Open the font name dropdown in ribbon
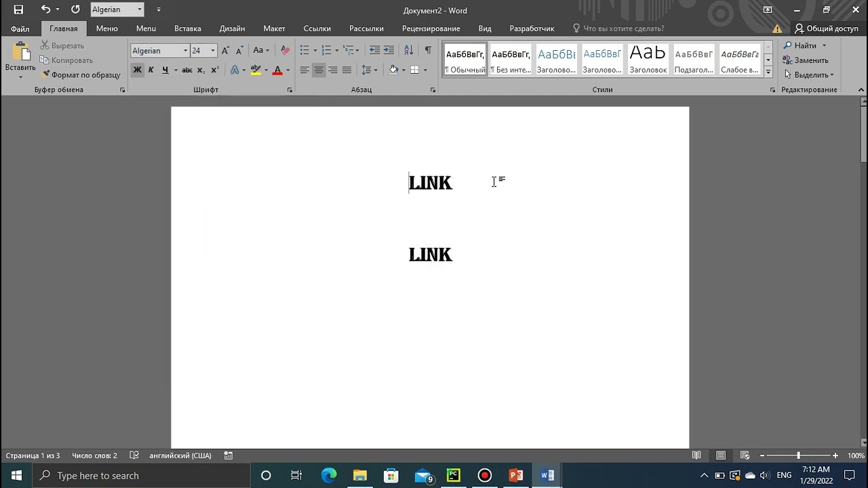The height and width of the screenshot is (488, 868). tap(185, 51)
